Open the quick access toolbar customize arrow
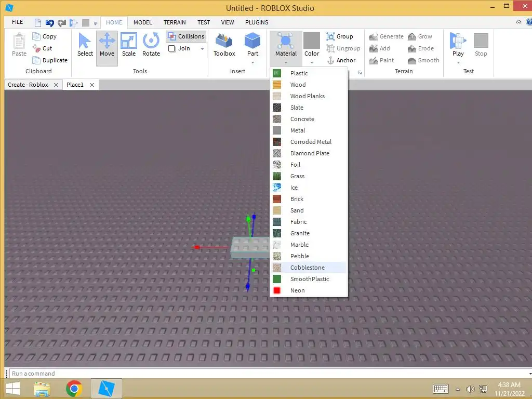Screen dimensions: 532x399 tap(96, 23)
